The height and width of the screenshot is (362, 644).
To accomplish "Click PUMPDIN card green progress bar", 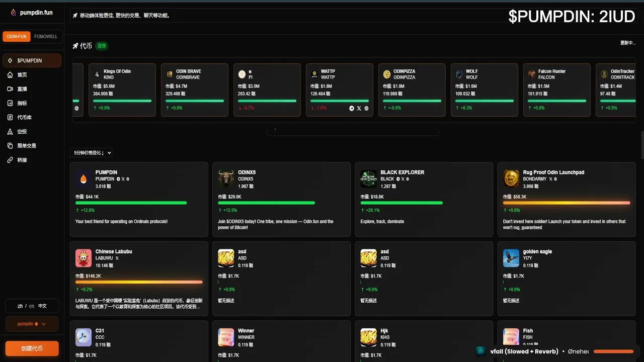I will pos(131,203).
